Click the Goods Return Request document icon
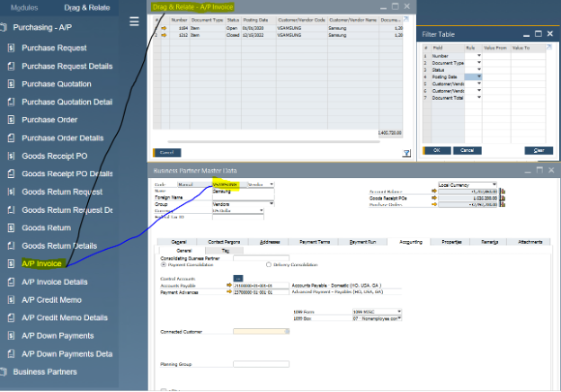 11,192
